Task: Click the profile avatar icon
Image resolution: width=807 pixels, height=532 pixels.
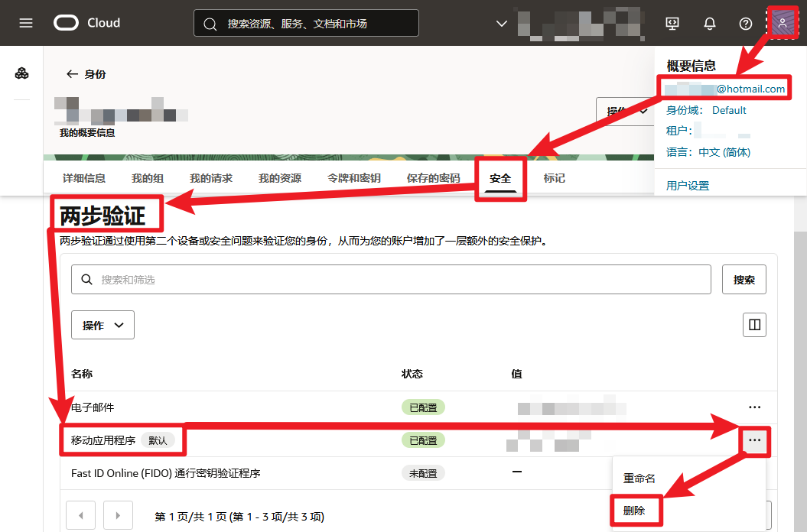Action: point(783,23)
